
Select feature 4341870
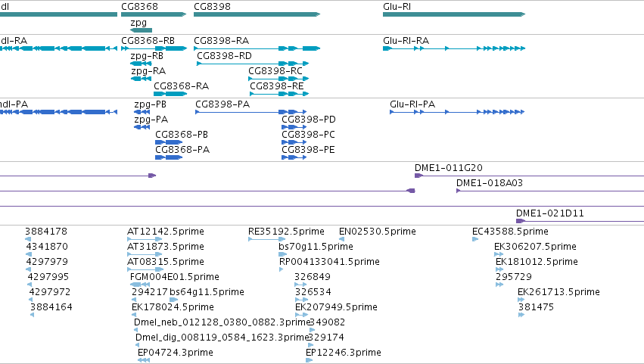tap(47, 247)
